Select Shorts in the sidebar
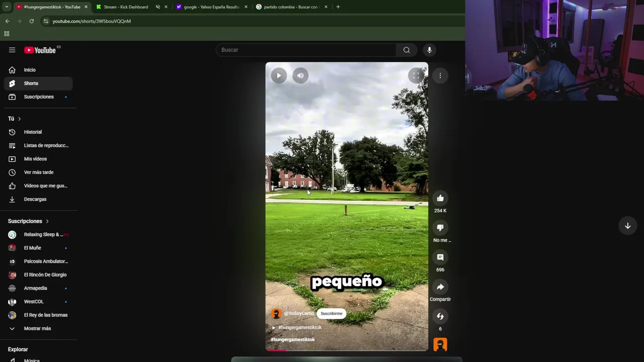Viewport: 644px width, 362px height. 38,83
